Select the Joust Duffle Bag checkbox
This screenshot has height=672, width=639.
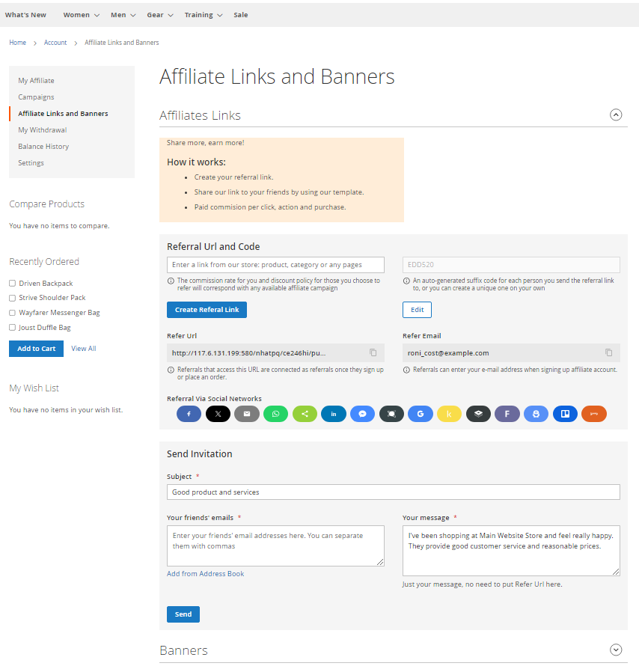click(x=12, y=328)
